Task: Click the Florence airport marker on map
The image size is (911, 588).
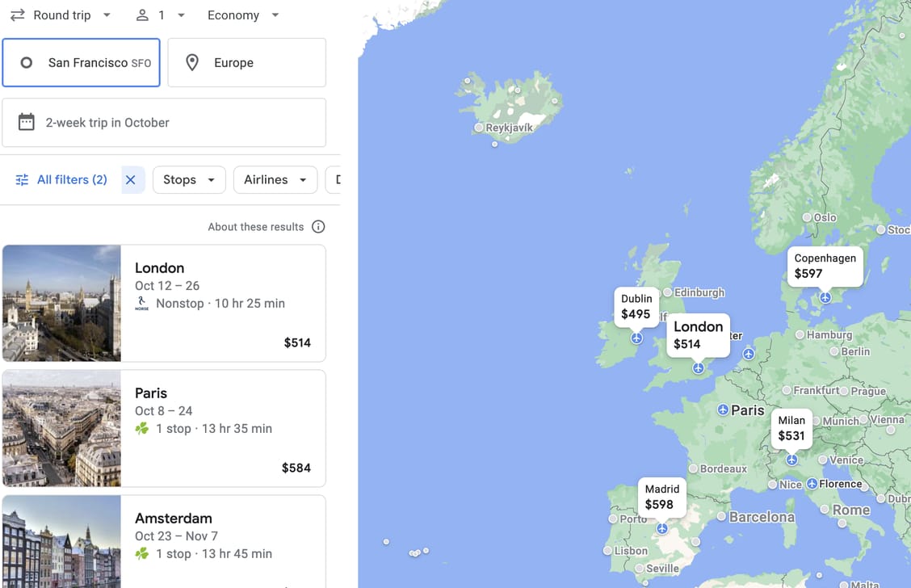Action: 812,484
